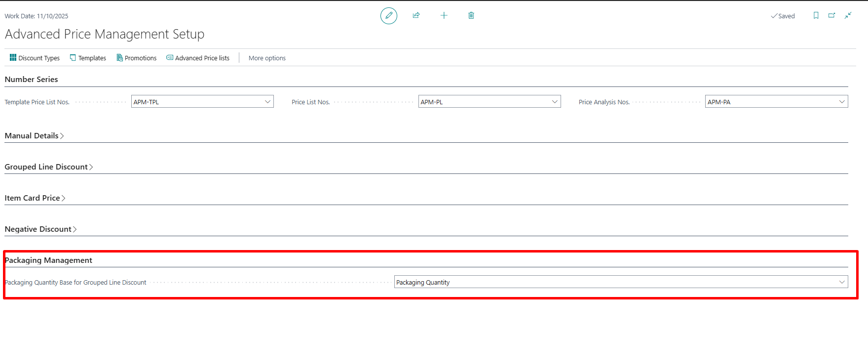The width and height of the screenshot is (868, 338).
Task: Expand the Negative Discount section
Action: 40,229
